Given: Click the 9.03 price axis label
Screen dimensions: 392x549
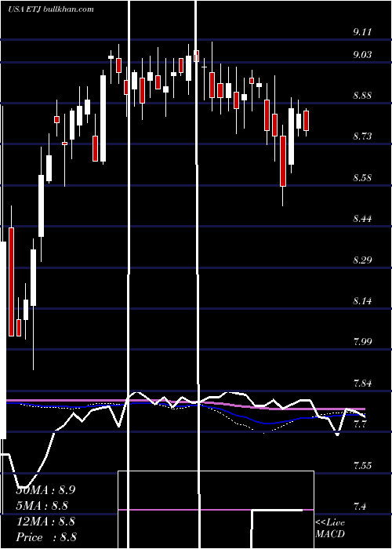Looking at the screenshot, I should click(362, 55).
